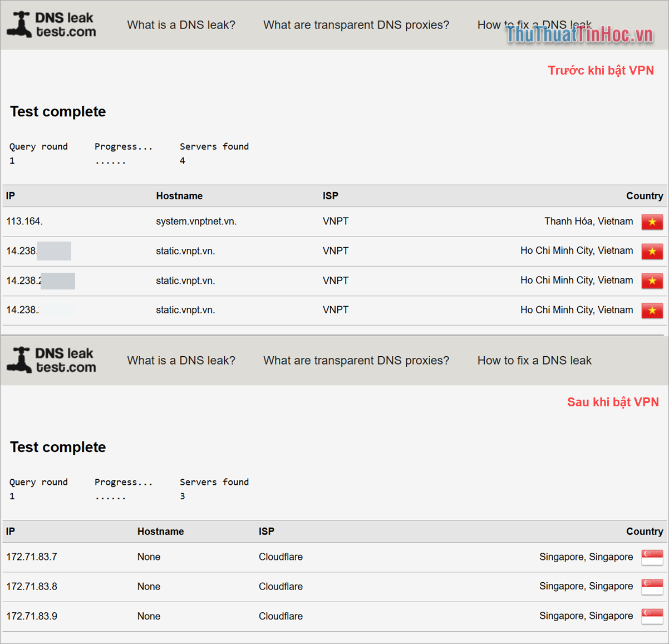
Task: Click hostname None in the 172.71.83.8 row
Action: [x=149, y=587]
